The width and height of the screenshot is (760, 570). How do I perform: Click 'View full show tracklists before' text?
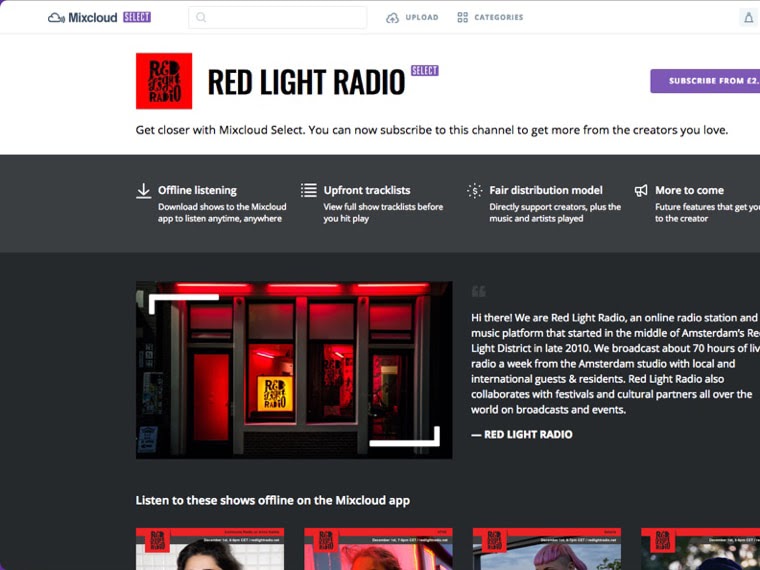(383, 213)
